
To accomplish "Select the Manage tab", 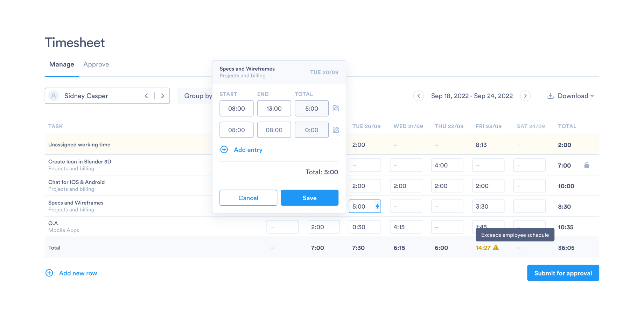I will point(62,64).
